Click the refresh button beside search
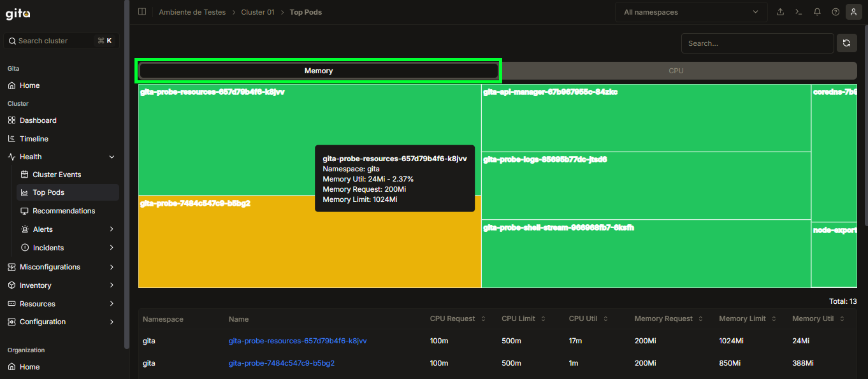 click(846, 43)
